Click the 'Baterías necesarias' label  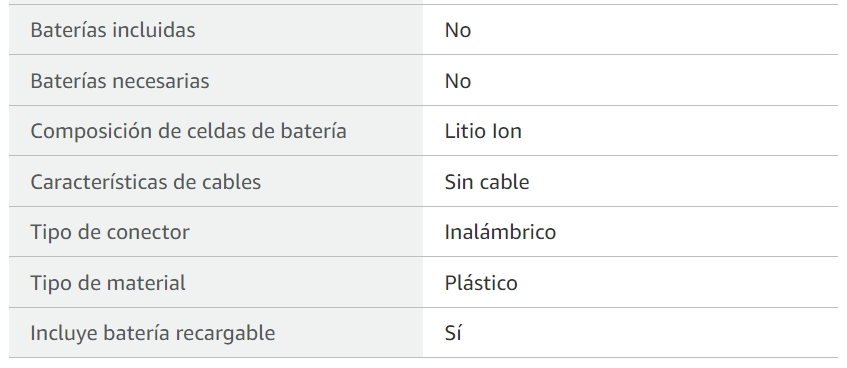coord(119,81)
